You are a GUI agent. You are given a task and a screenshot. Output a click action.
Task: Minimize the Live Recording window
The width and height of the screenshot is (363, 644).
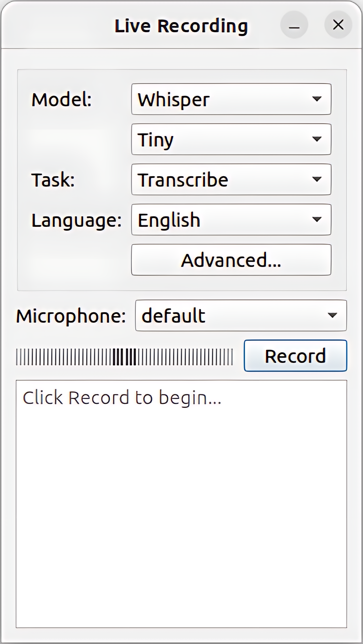pos(294,25)
